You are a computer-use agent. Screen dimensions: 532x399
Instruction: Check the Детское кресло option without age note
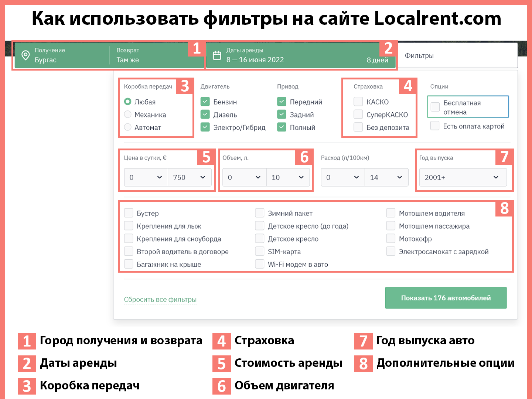point(260,238)
